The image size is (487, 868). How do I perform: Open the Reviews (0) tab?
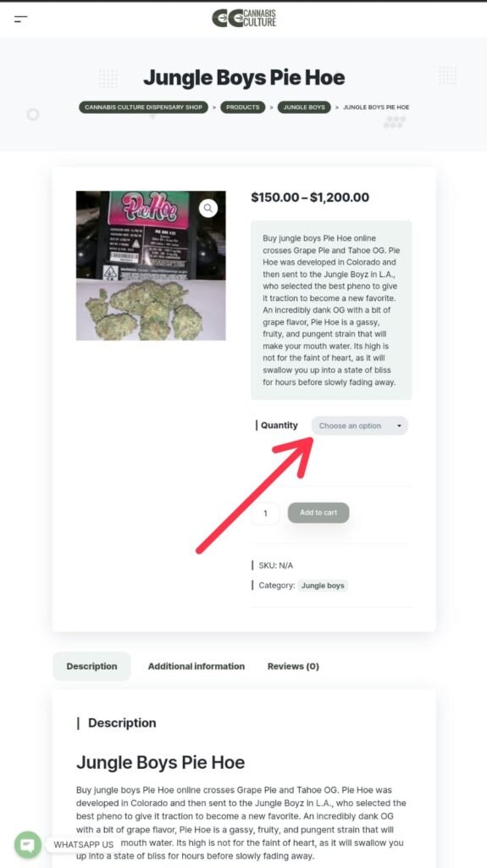tap(293, 666)
